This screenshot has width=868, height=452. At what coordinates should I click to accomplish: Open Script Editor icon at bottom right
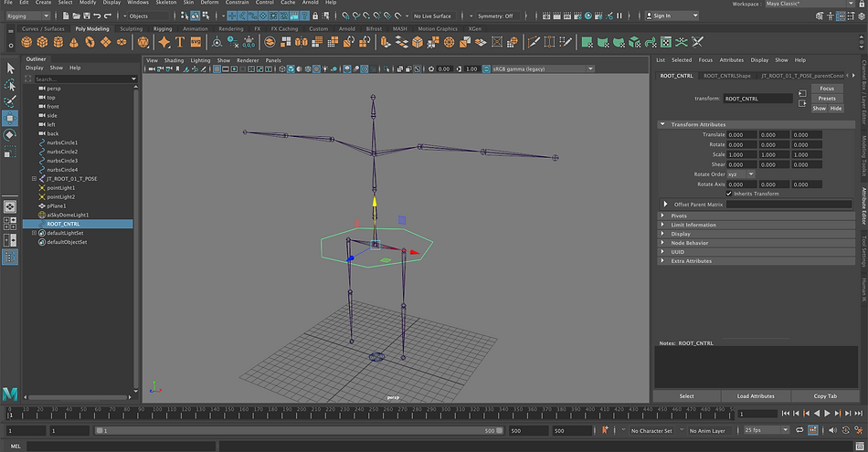point(860,446)
